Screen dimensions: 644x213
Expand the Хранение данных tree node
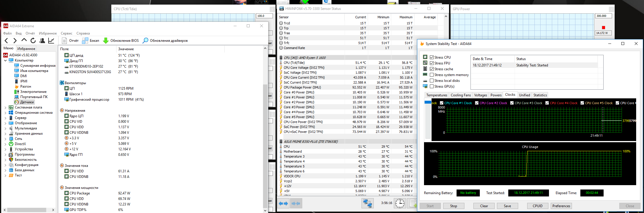pos(5,133)
